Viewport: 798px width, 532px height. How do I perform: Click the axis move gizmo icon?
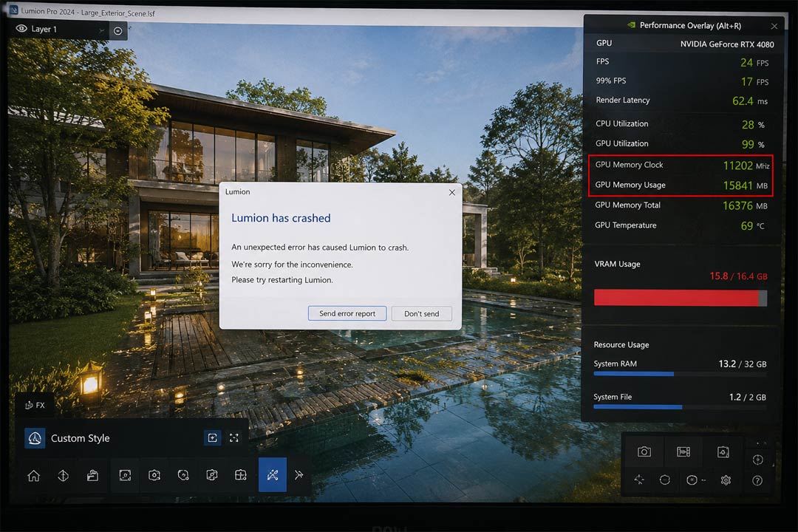639,480
